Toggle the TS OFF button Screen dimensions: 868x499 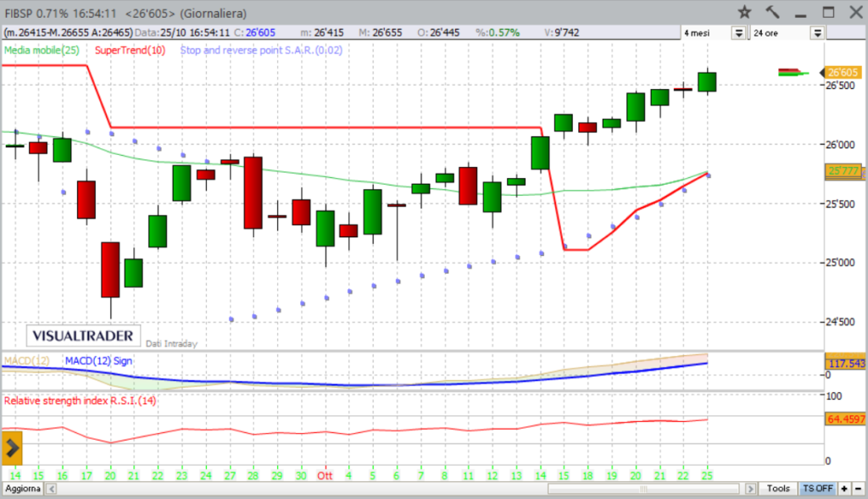tap(818, 489)
